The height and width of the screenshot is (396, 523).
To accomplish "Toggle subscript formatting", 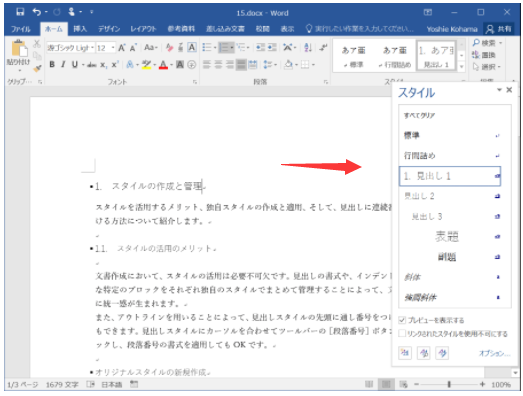I will tap(103, 65).
